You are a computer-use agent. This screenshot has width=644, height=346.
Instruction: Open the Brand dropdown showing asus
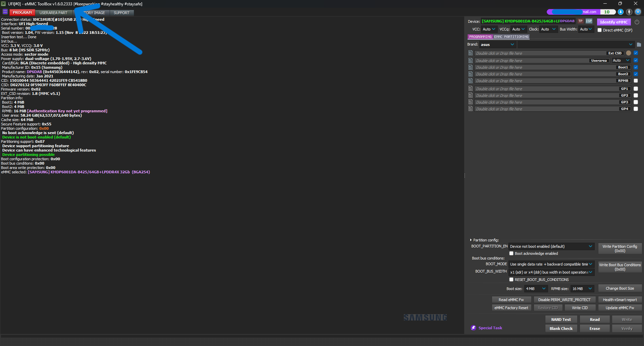(497, 45)
